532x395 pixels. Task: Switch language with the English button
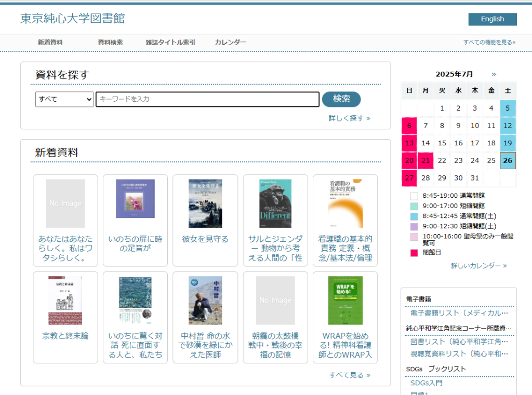(492, 19)
